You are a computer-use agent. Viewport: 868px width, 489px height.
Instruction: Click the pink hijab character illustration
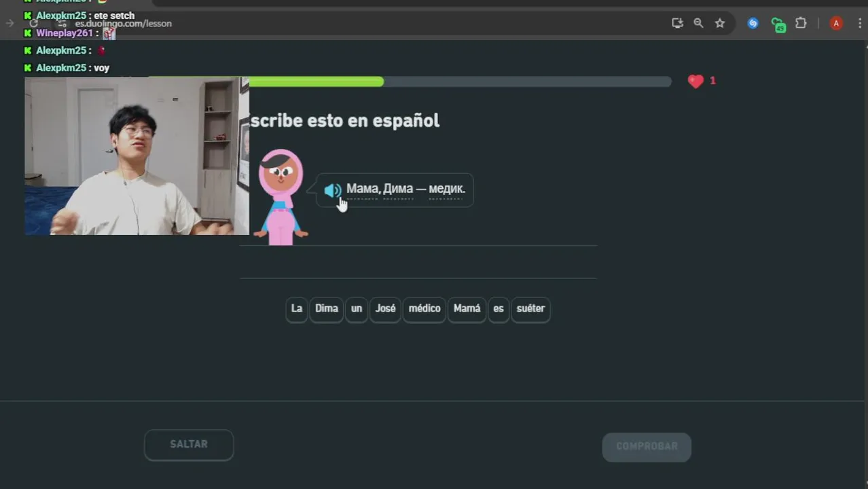(281, 197)
